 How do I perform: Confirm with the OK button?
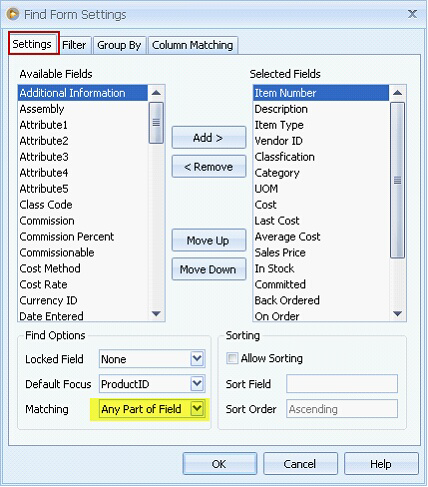(x=220, y=464)
